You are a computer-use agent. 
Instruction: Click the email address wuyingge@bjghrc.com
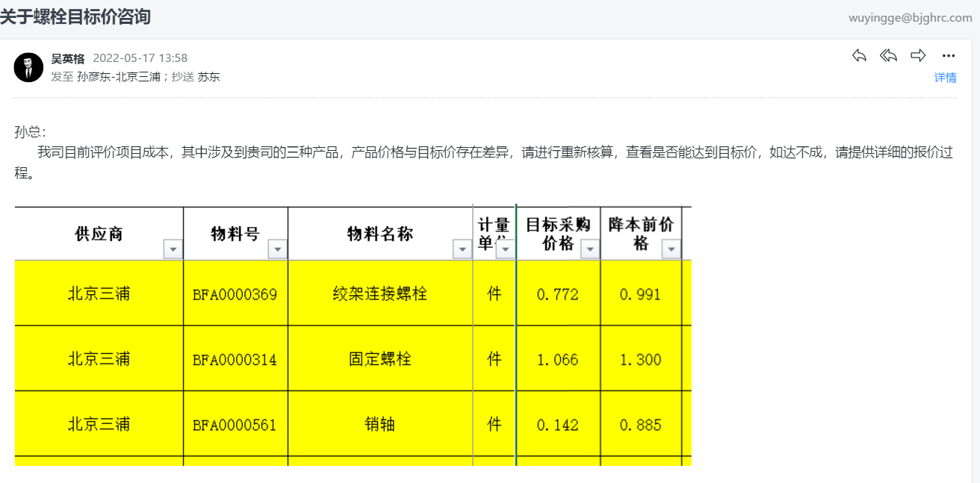[911, 18]
